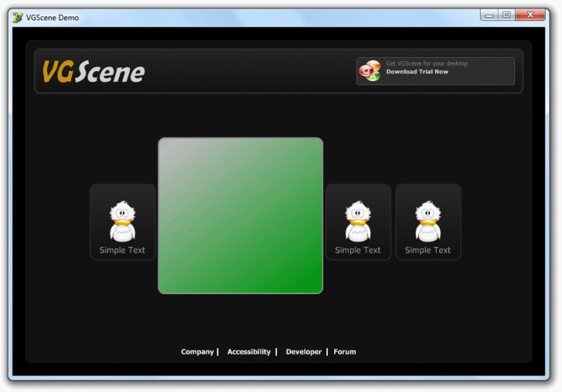Click the VGScene logo in the header
This screenshot has height=392, width=562.
coord(93,72)
